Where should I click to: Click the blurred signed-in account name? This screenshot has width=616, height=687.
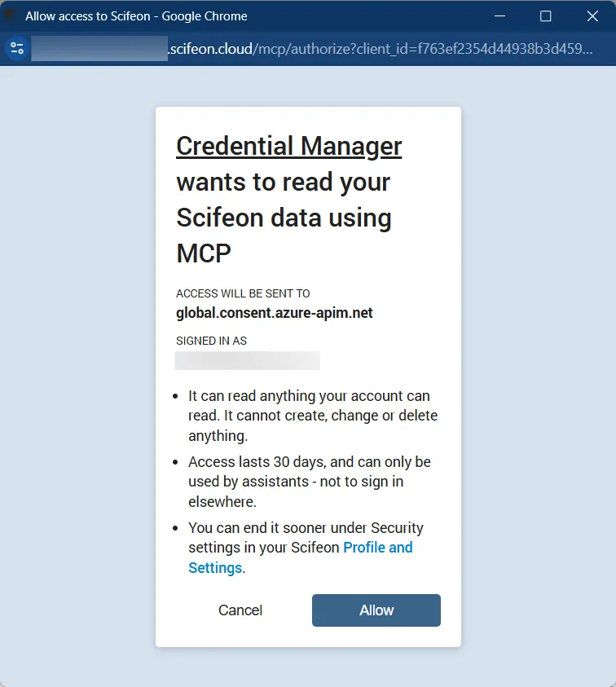[248, 360]
